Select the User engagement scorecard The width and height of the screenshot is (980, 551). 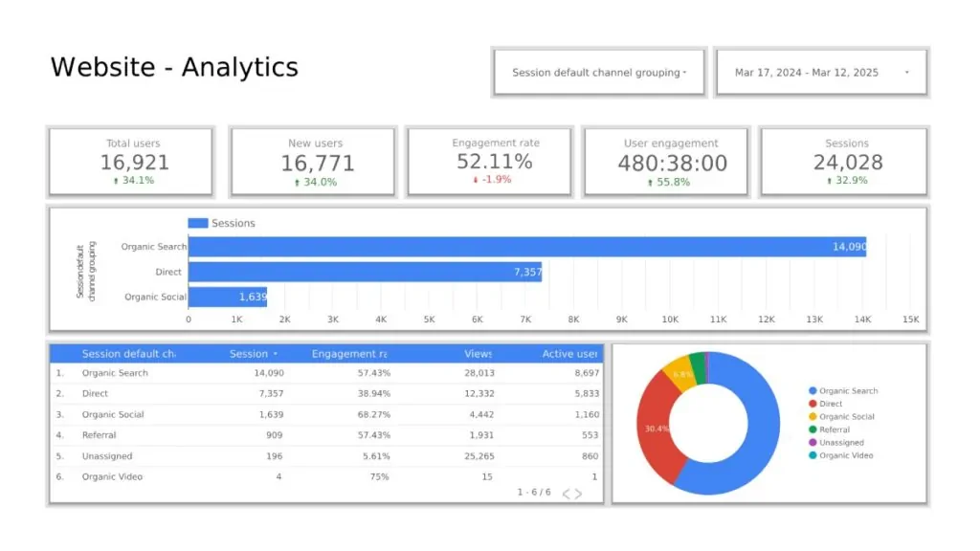pos(666,162)
